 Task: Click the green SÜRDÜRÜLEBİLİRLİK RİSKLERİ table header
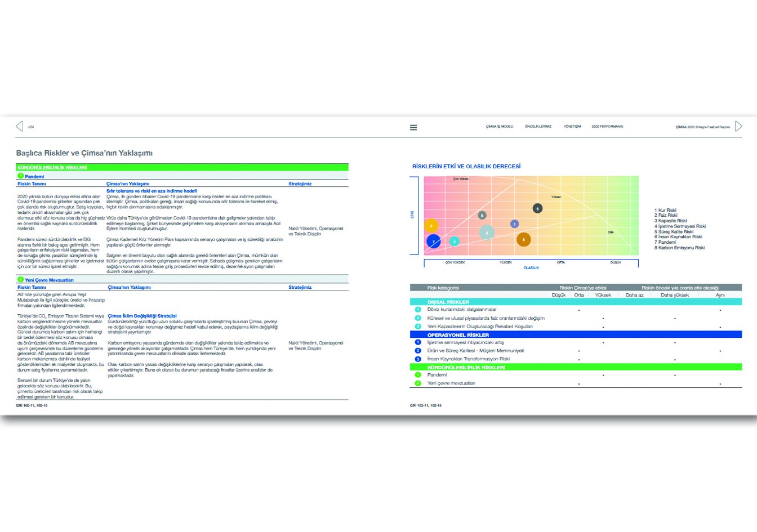coord(182,167)
